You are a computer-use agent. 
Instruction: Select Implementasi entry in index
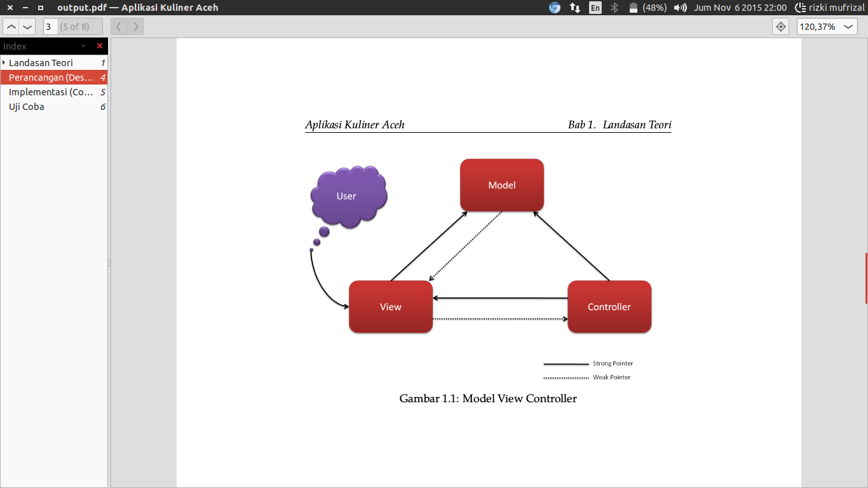(x=51, y=92)
